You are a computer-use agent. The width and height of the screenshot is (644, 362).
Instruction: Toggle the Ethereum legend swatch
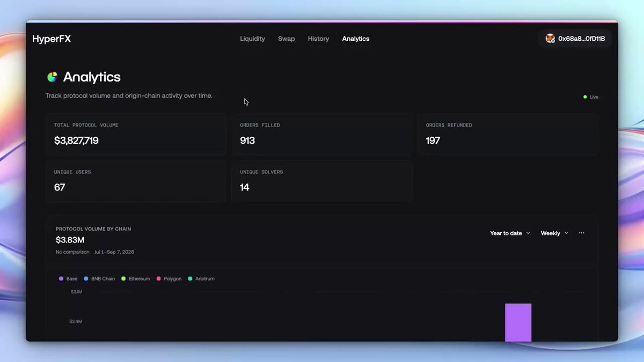(x=123, y=279)
